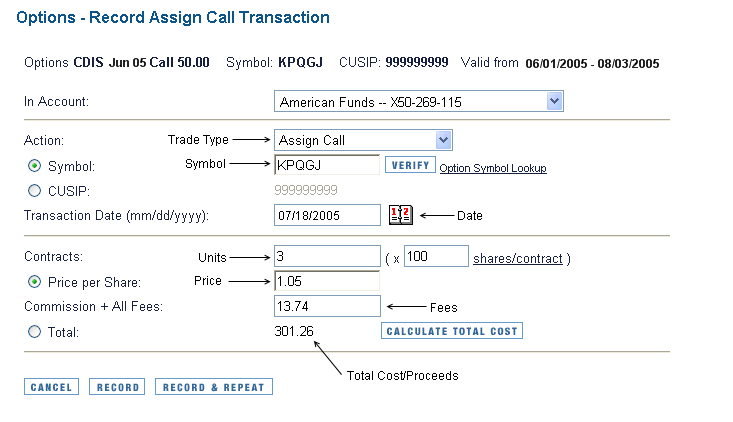Choose the CUSIP radio option
This screenshot has width=733, height=422.
coord(34,191)
